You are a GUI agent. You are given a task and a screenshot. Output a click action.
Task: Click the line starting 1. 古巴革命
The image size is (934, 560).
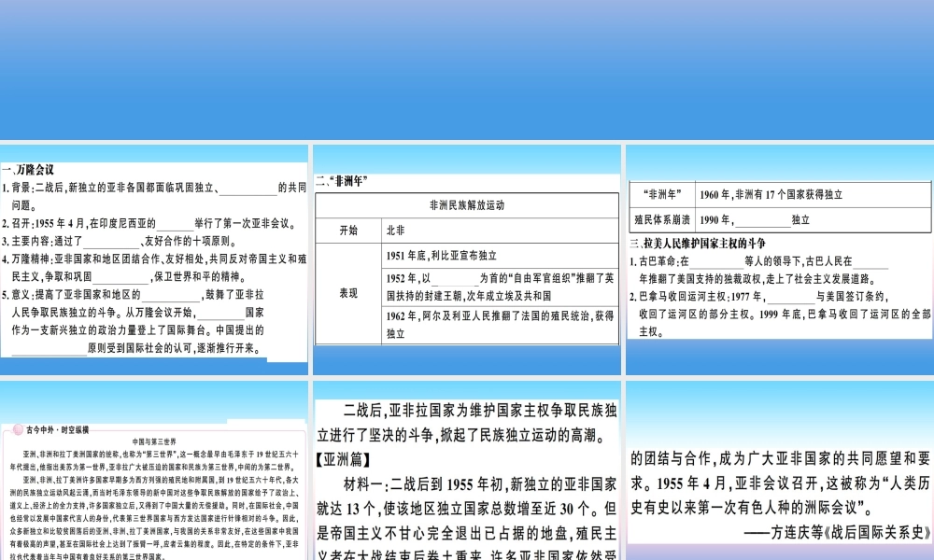[x=758, y=261]
